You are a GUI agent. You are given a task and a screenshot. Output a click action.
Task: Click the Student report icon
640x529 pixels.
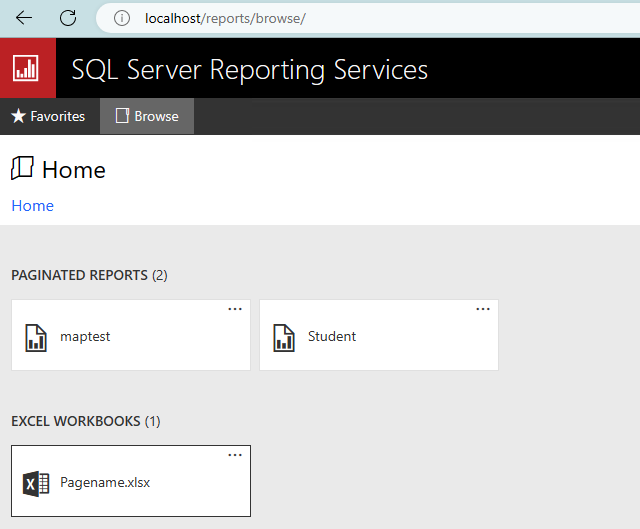(x=284, y=338)
